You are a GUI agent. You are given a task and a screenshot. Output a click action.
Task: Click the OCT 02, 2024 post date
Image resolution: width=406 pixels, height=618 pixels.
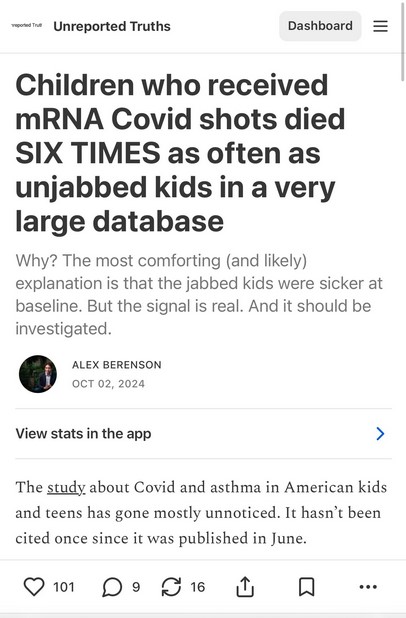108,384
